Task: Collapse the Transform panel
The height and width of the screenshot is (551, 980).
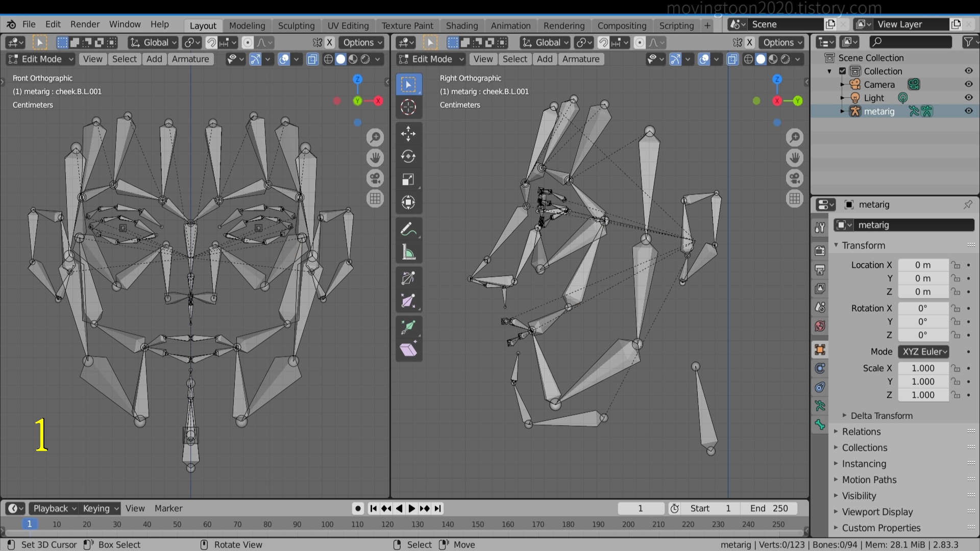Action: pos(863,245)
